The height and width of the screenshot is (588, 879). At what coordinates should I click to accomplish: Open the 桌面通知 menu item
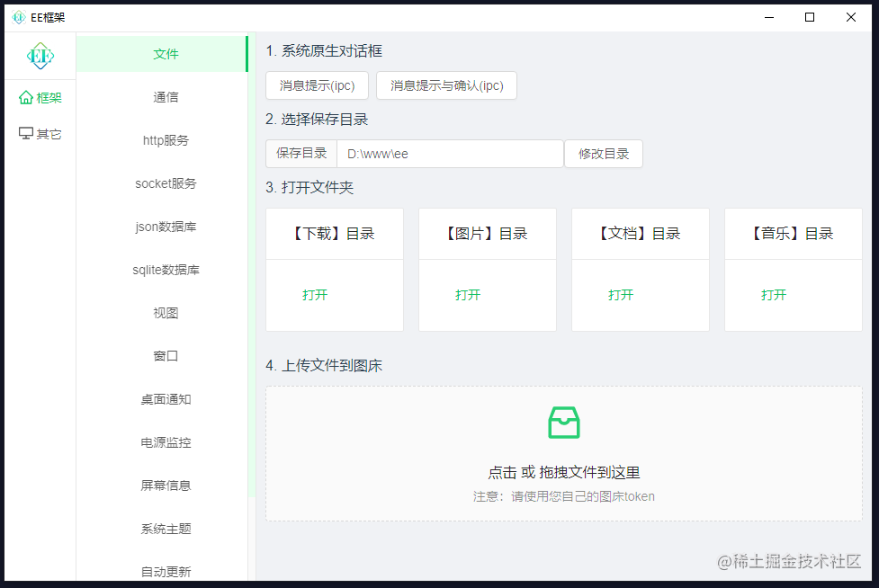click(x=162, y=398)
